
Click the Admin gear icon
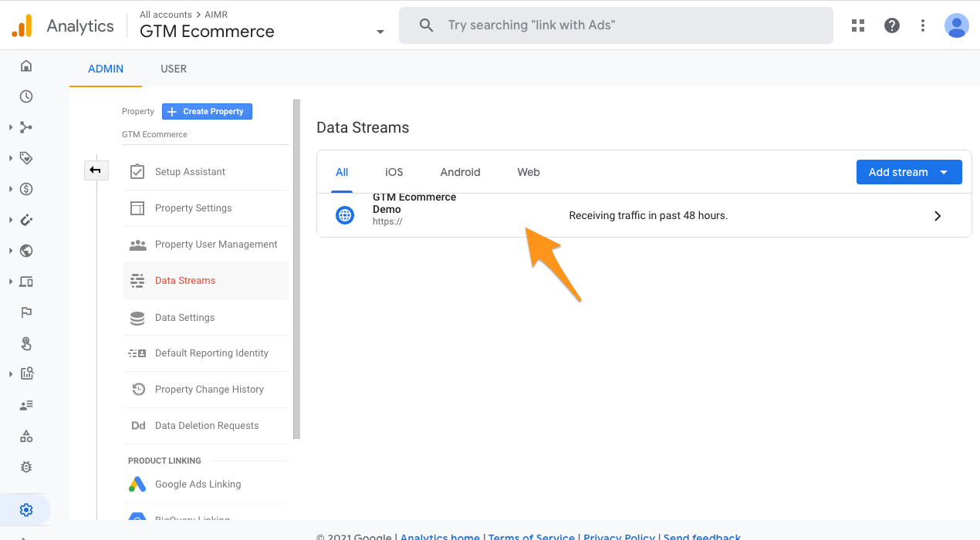pyautogui.click(x=26, y=510)
